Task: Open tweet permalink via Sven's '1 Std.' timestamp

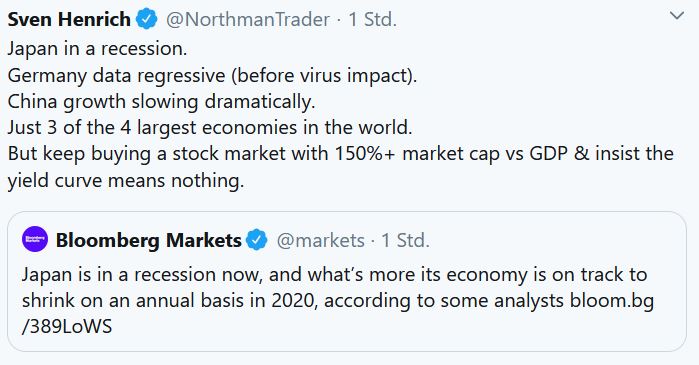Action: tap(373, 20)
